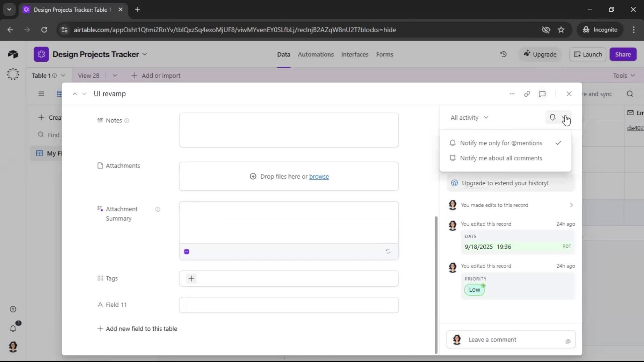Click the browser address bar URL
Viewport: 644px width, 362px height.
coord(235,30)
